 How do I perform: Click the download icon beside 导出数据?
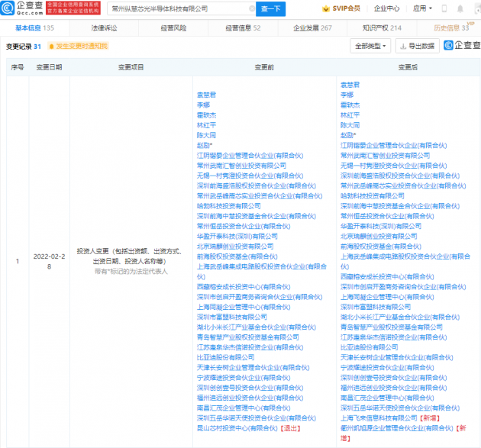[x=403, y=47]
